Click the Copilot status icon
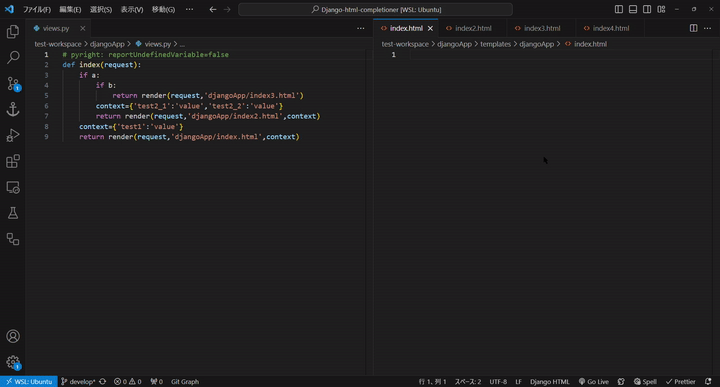720x387 pixels. (621, 381)
